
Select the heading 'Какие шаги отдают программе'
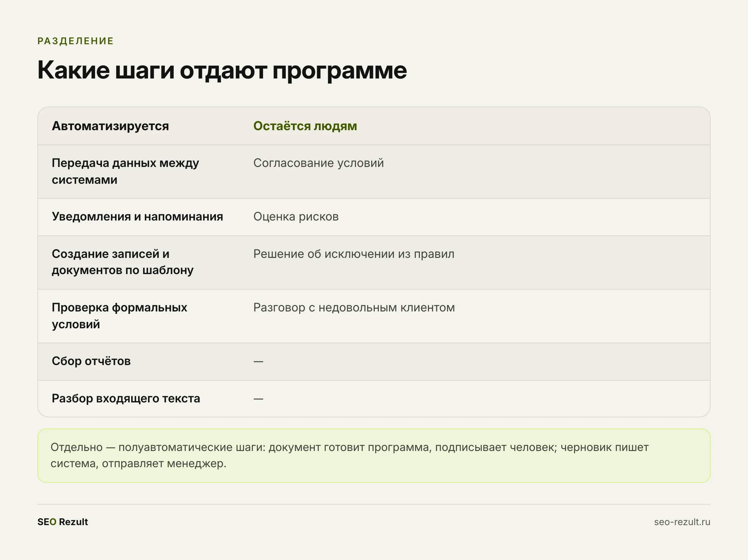tap(222, 70)
